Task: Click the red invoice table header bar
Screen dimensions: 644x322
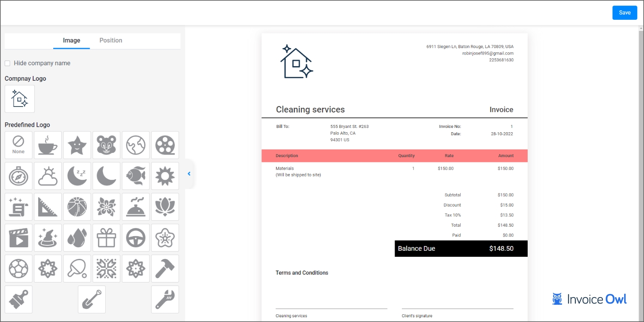Action: (394, 156)
